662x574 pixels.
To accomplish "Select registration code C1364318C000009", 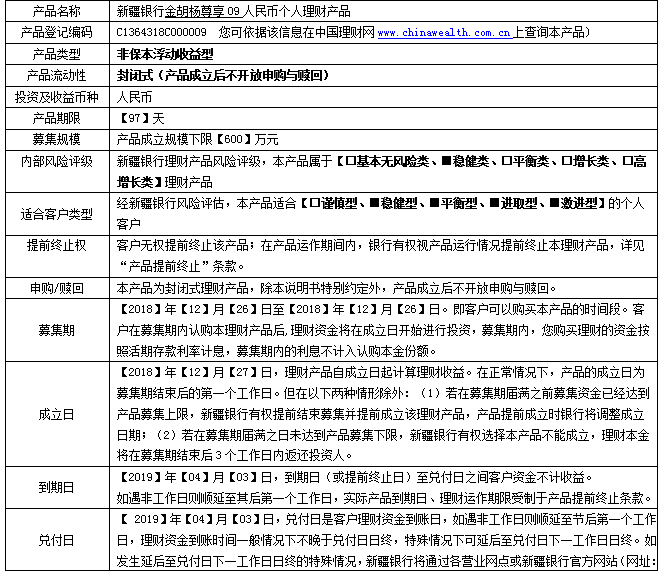I will [x=161, y=32].
